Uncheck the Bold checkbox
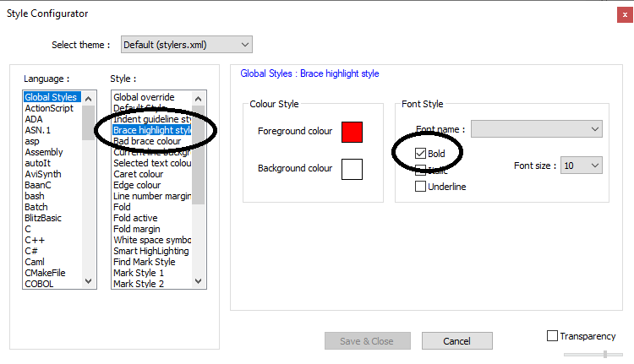 420,154
